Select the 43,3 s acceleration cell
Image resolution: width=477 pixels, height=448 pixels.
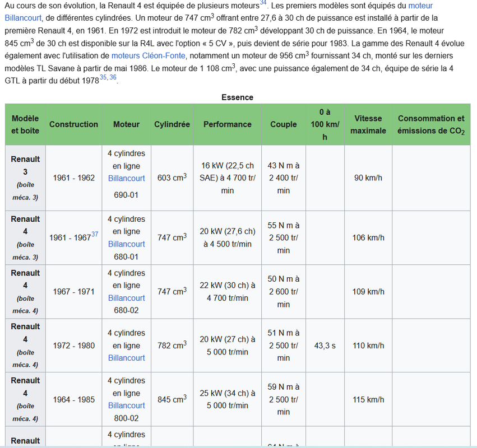(325, 346)
